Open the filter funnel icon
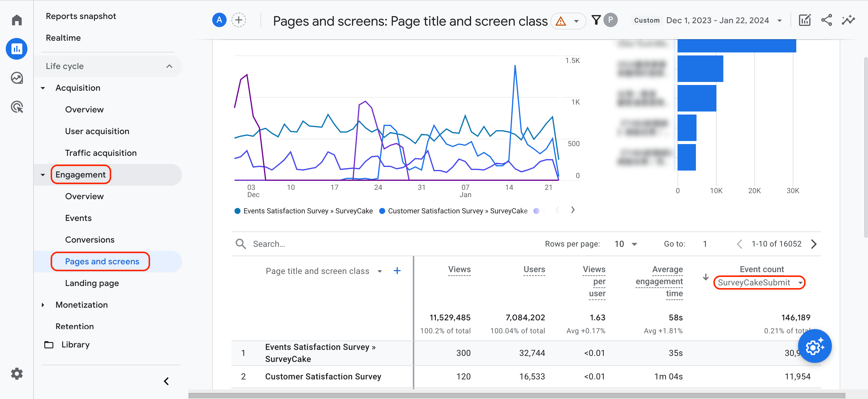Image resolution: width=868 pixels, height=399 pixels. tap(596, 20)
